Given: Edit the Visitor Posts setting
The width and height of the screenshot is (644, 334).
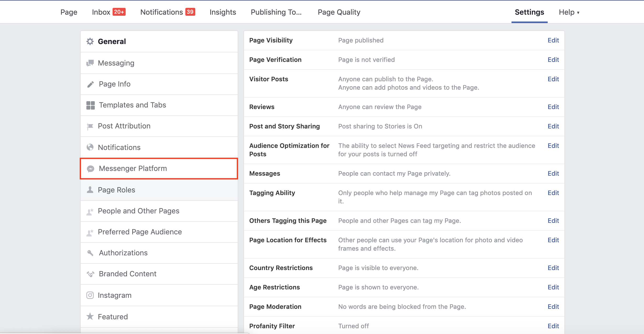Looking at the screenshot, I should [x=553, y=79].
